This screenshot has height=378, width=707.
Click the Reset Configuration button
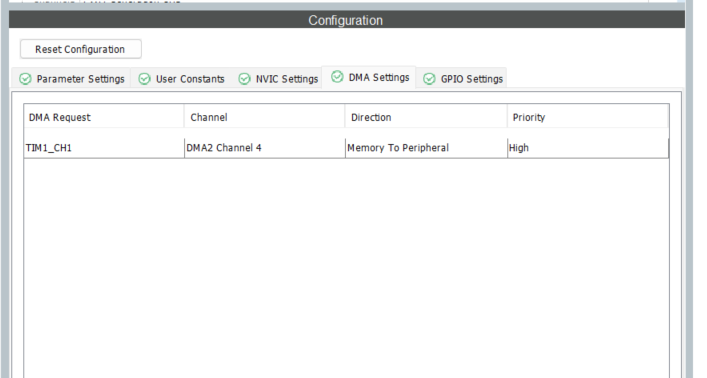(x=80, y=49)
